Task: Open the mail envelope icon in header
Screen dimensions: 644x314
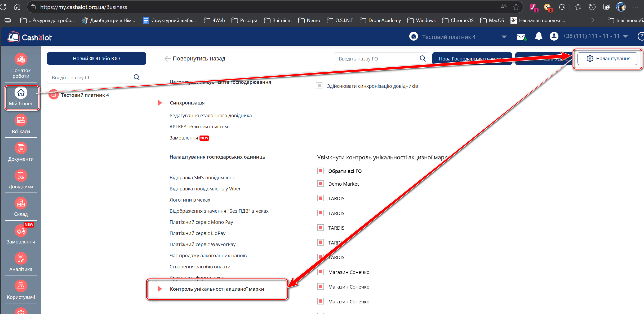Action: (521, 37)
